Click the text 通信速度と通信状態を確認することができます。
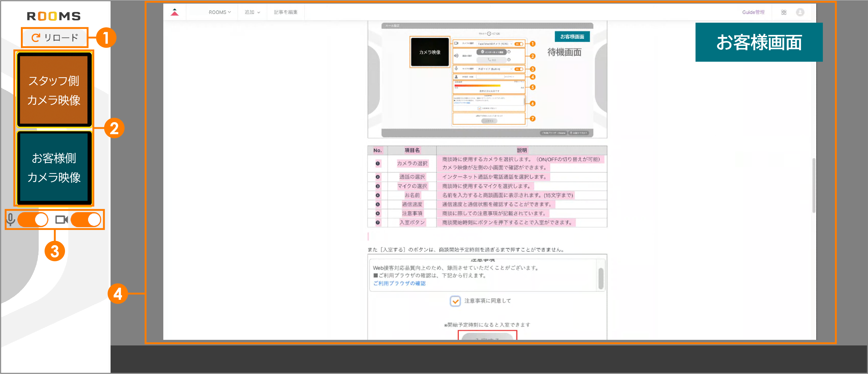The image size is (868, 374). [x=498, y=204]
